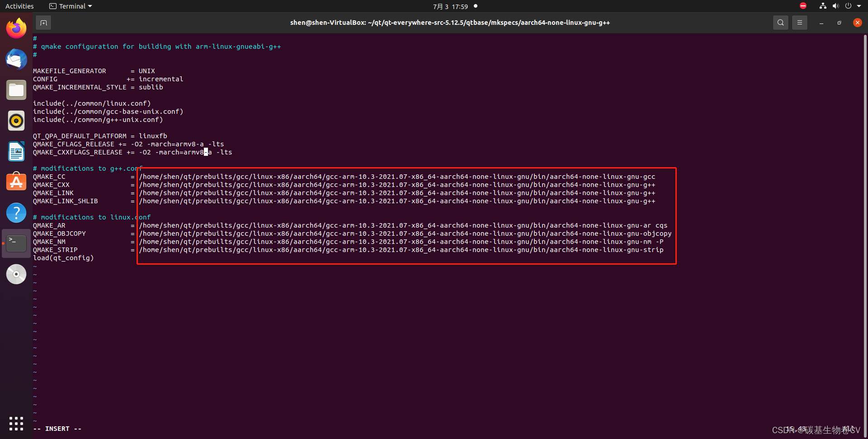Open the Help question mark icon

point(16,213)
